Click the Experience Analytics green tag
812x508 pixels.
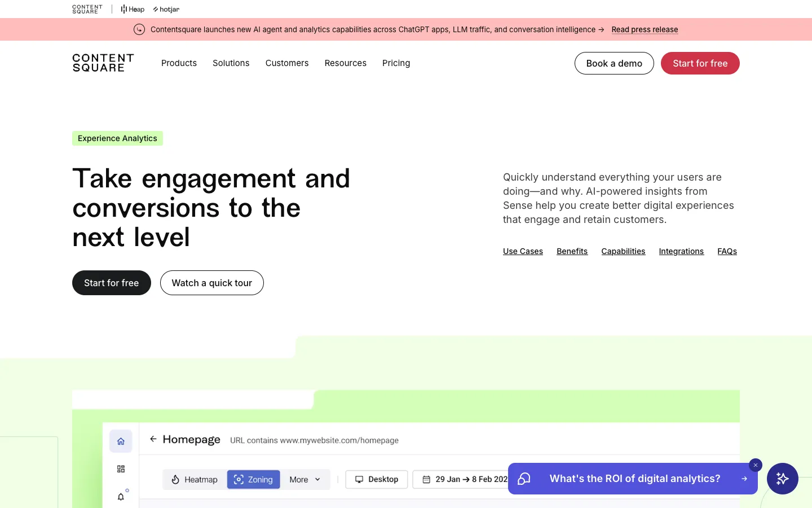117,138
